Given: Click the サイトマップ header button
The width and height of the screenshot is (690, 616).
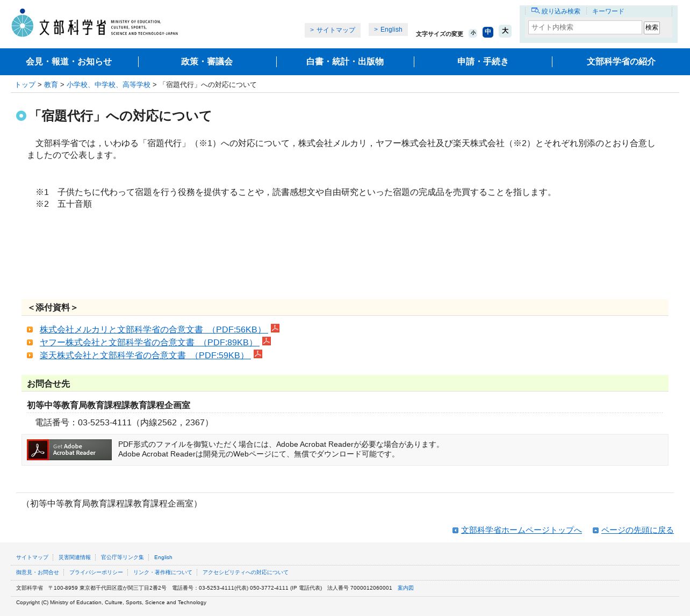Looking at the screenshot, I should 333,30.
